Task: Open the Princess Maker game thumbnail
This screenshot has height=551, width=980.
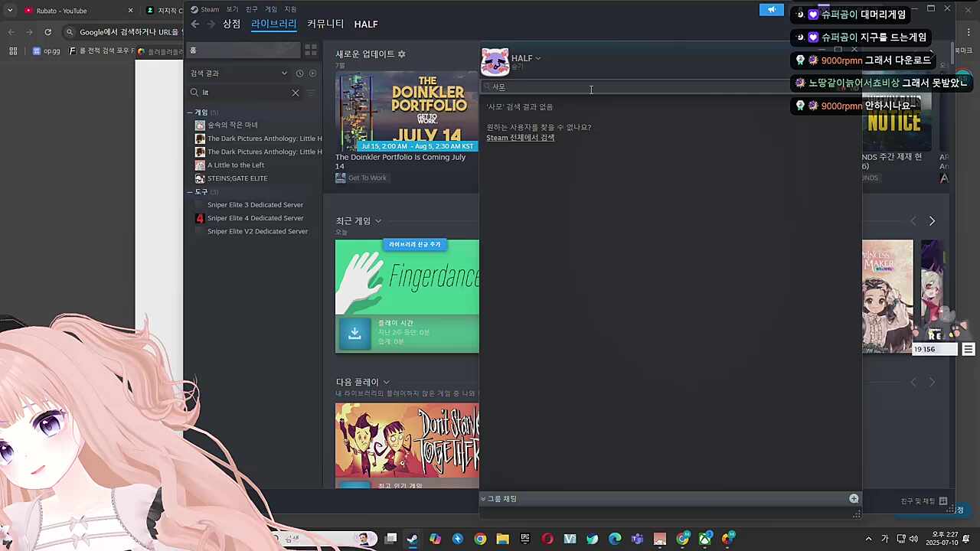Action: pyautogui.click(x=887, y=296)
